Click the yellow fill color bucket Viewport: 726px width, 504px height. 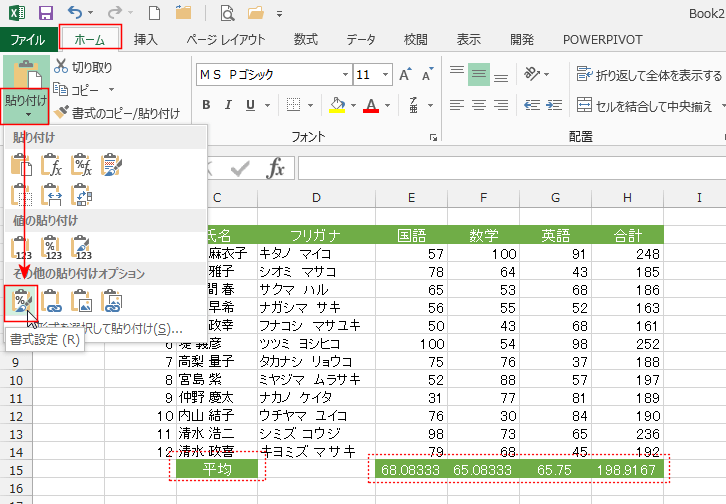click(x=337, y=106)
